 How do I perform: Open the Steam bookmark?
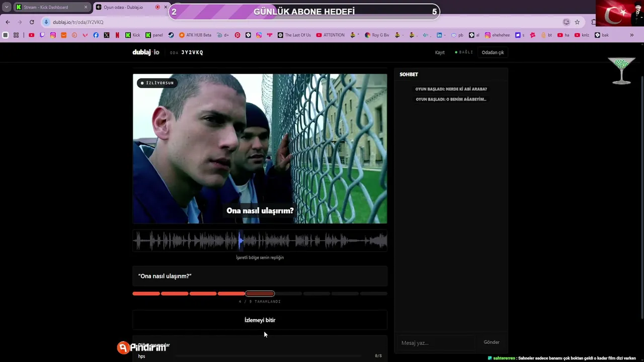171,35
